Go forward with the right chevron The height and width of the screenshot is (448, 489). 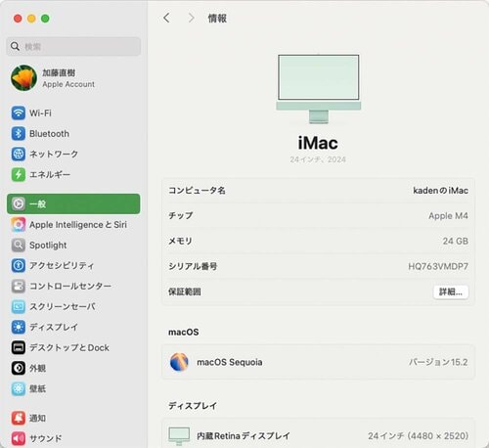(191, 18)
